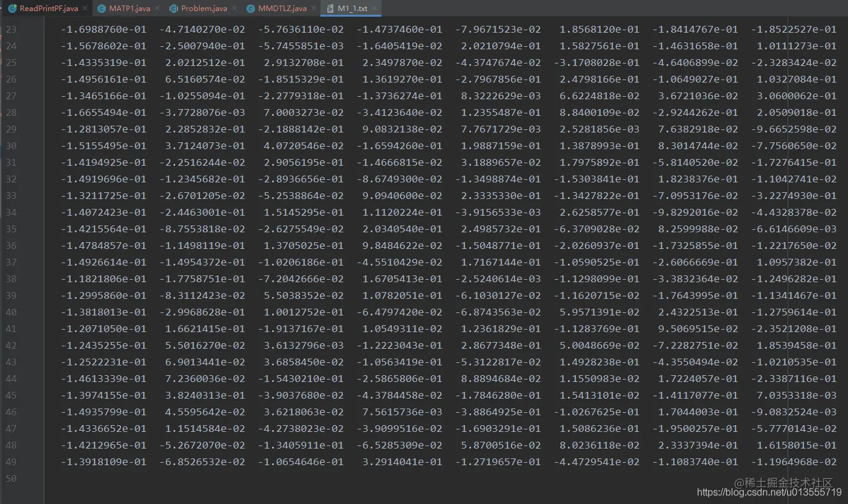Click value 7.0003273e-02 on line 28
The image size is (848, 504).
coord(304,113)
